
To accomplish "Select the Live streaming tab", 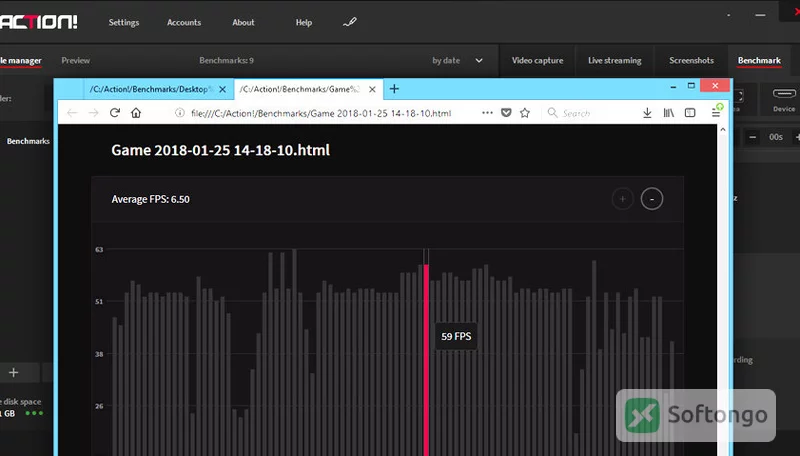I will 614,60.
